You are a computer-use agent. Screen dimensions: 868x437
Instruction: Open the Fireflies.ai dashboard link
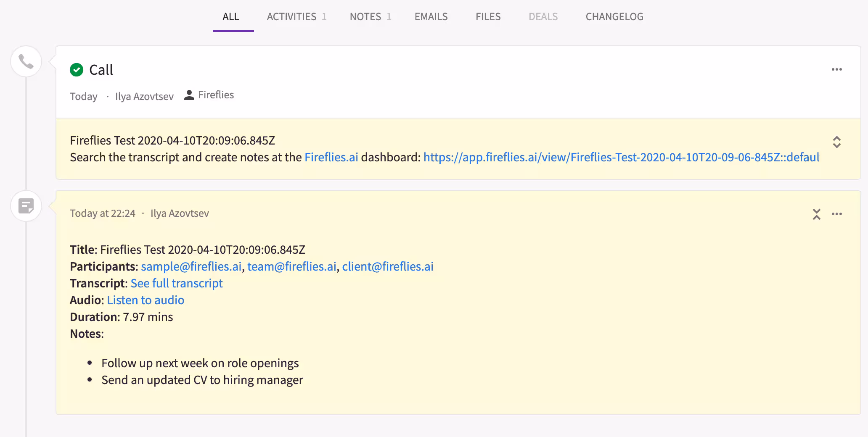click(331, 157)
